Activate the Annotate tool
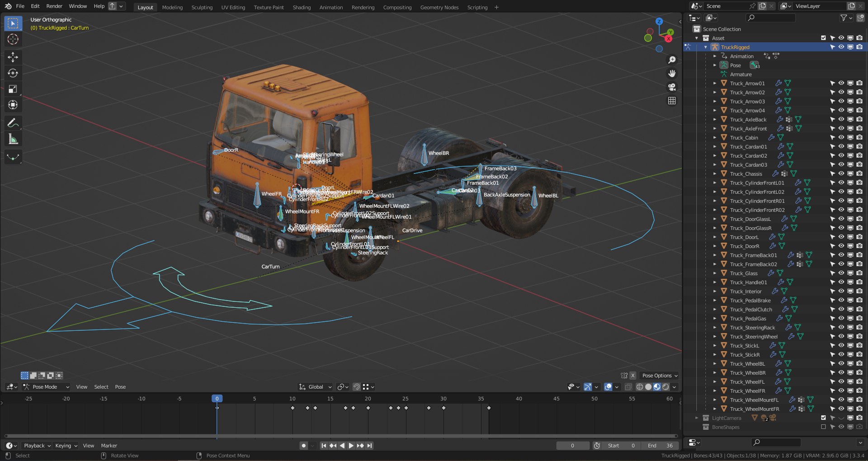This screenshot has height=461, width=868. coord(13,123)
